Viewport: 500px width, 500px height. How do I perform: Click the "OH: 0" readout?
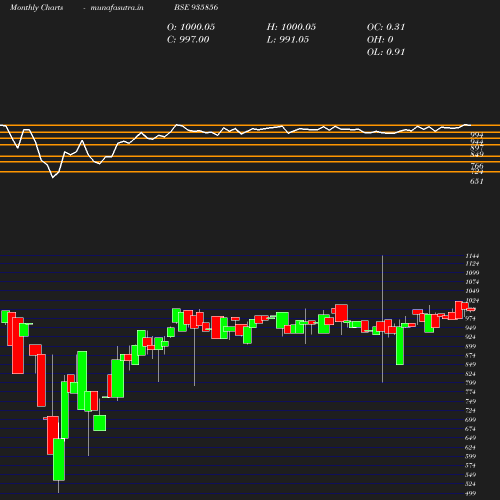coord(380,40)
